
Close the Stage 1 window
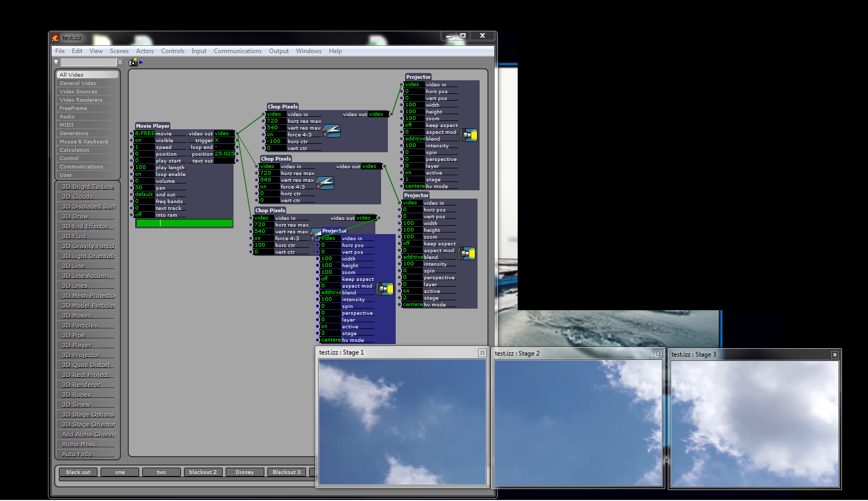point(482,353)
